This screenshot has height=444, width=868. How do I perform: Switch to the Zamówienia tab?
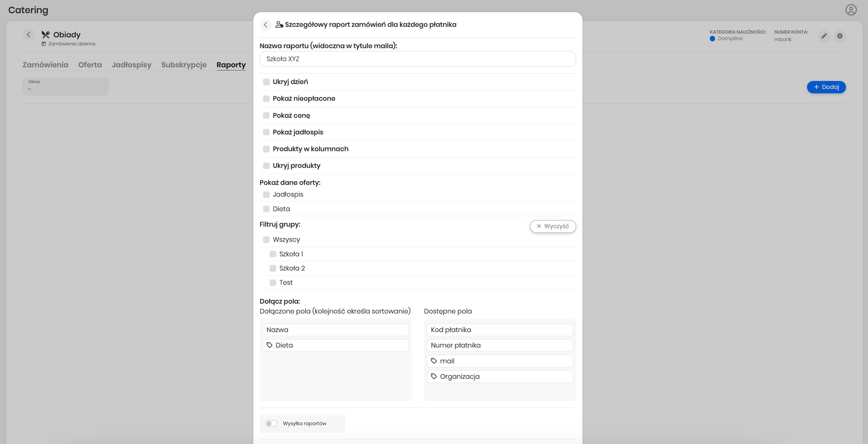coord(45,65)
